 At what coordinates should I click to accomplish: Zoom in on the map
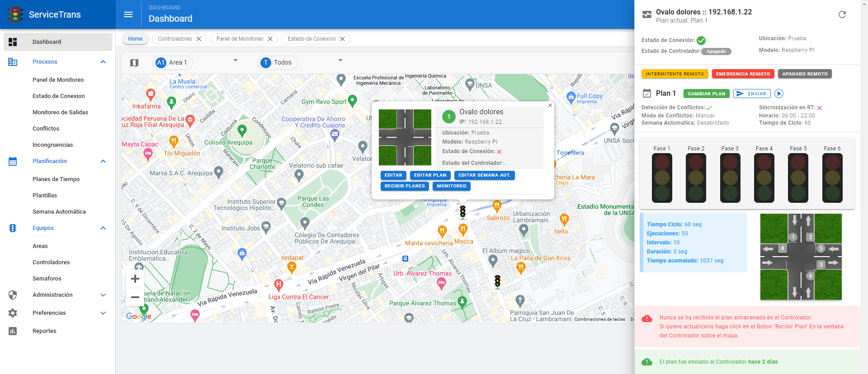[135, 279]
